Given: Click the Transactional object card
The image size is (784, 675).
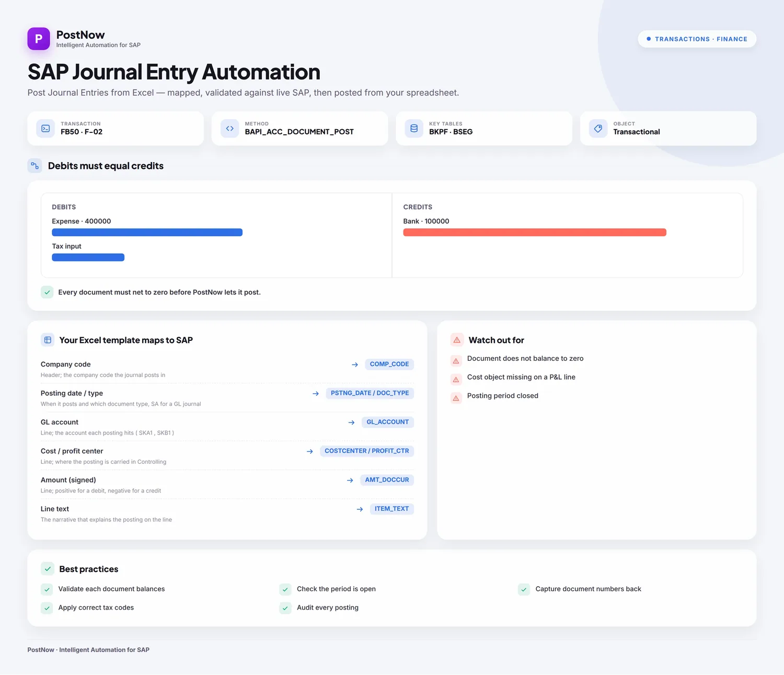Looking at the screenshot, I should click(668, 128).
